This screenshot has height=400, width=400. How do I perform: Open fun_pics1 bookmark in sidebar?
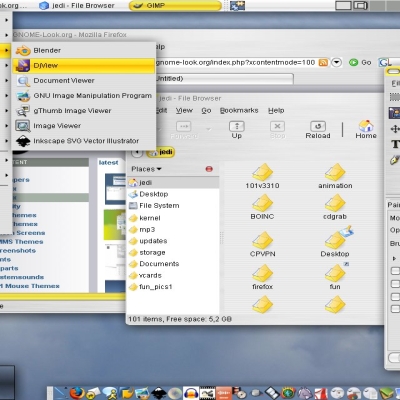click(x=173, y=287)
